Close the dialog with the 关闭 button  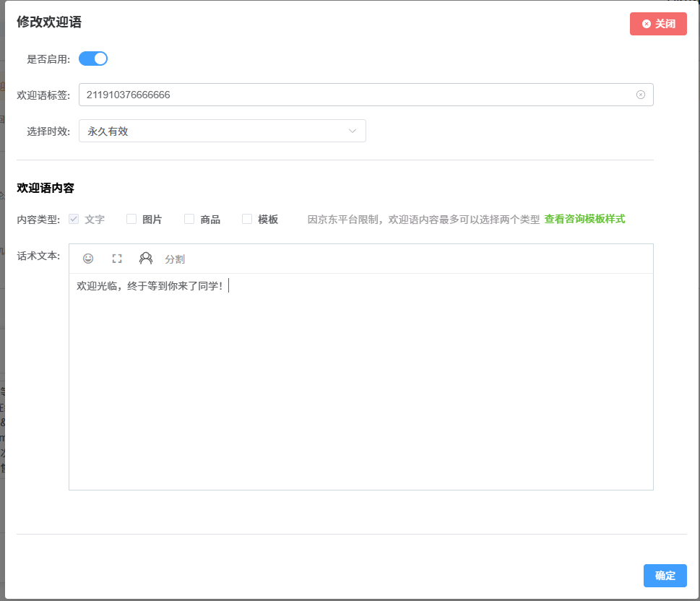coord(658,24)
